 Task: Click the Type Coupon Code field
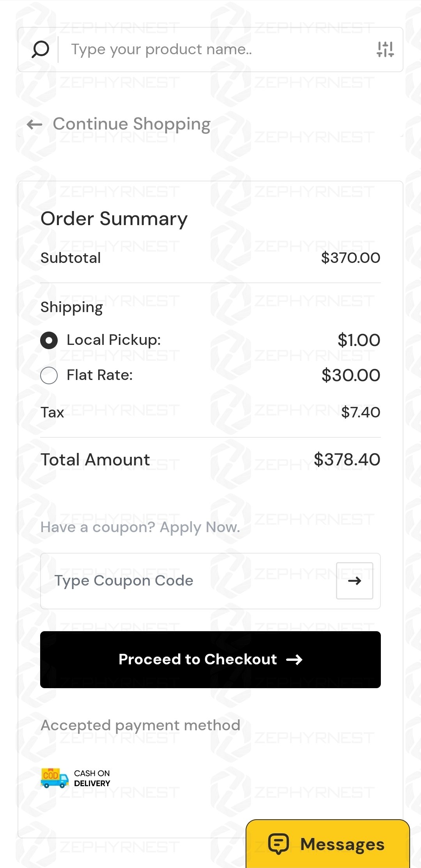pos(187,580)
